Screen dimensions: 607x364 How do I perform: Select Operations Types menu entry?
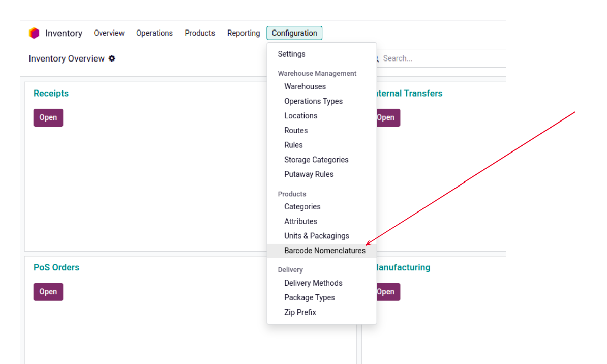click(313, 101)
